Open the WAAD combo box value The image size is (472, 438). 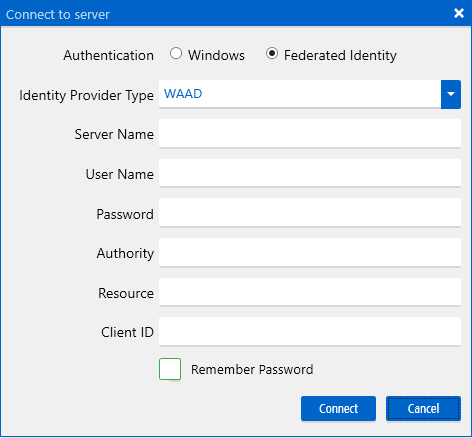[300, 94]
